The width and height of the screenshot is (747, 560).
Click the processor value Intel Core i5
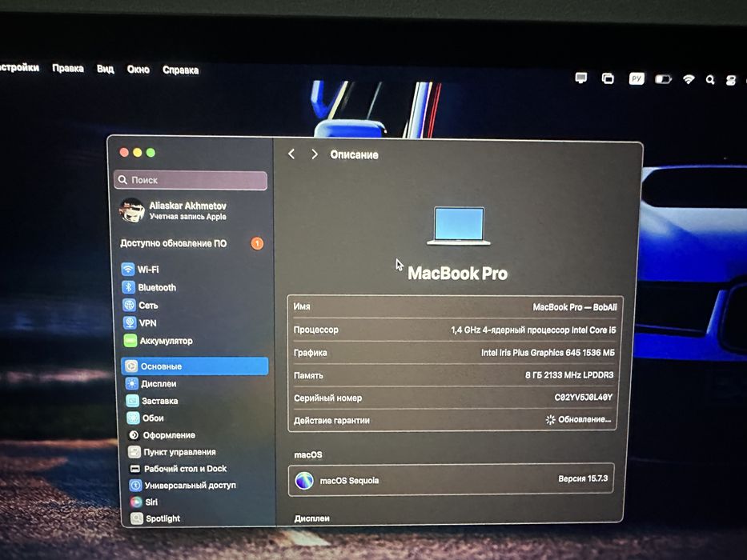[533, 330]
